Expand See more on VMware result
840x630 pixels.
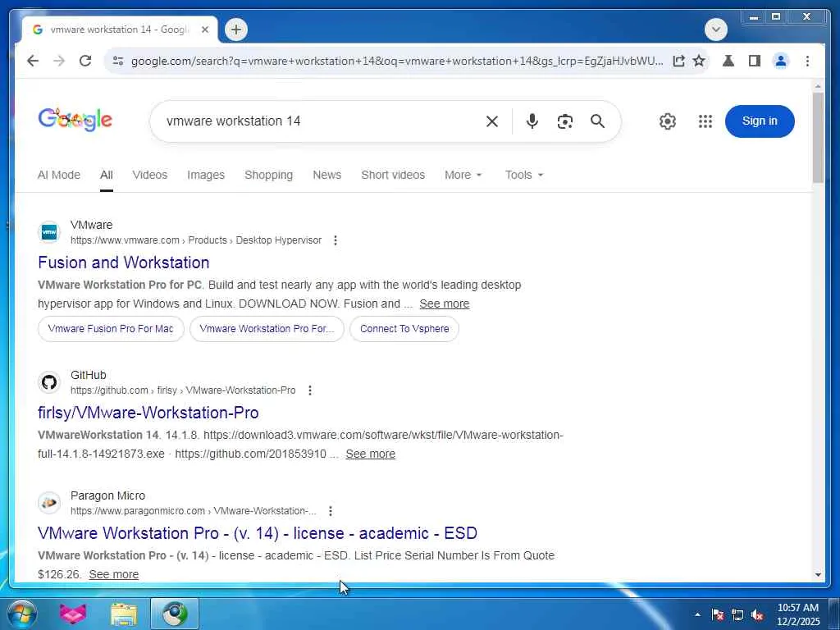click(x=444, y=304)
